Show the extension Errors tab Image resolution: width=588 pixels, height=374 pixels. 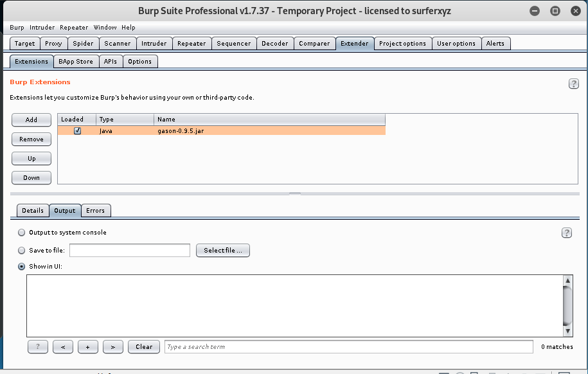(x=96, y=211)
